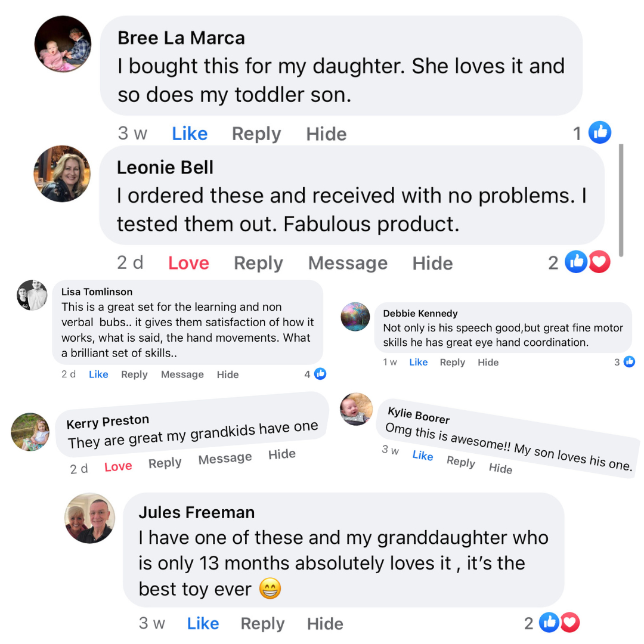Viewport: 644px width, 644px height.
Task: Toggle the Love reaction on Leonie Bell's comment
Action: point(188,263)
